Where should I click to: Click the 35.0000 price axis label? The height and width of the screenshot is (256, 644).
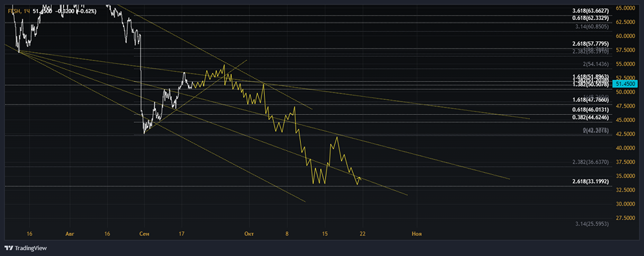(625, 176)
